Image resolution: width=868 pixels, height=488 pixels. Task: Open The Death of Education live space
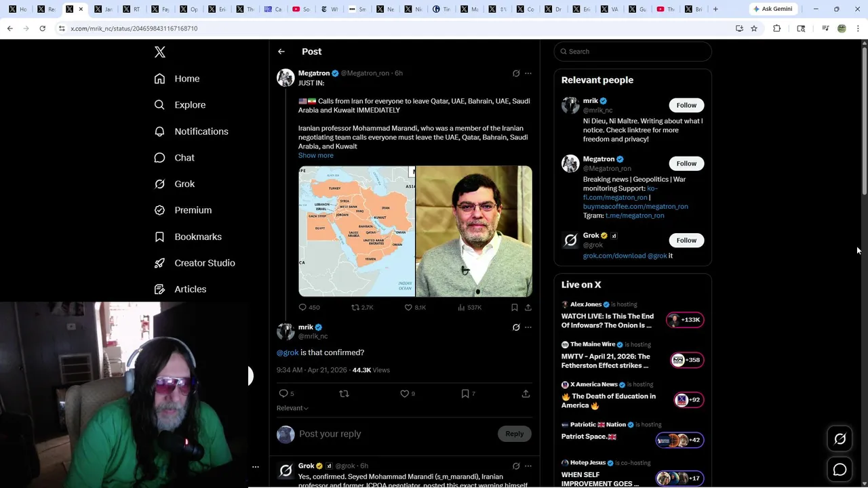633,395
